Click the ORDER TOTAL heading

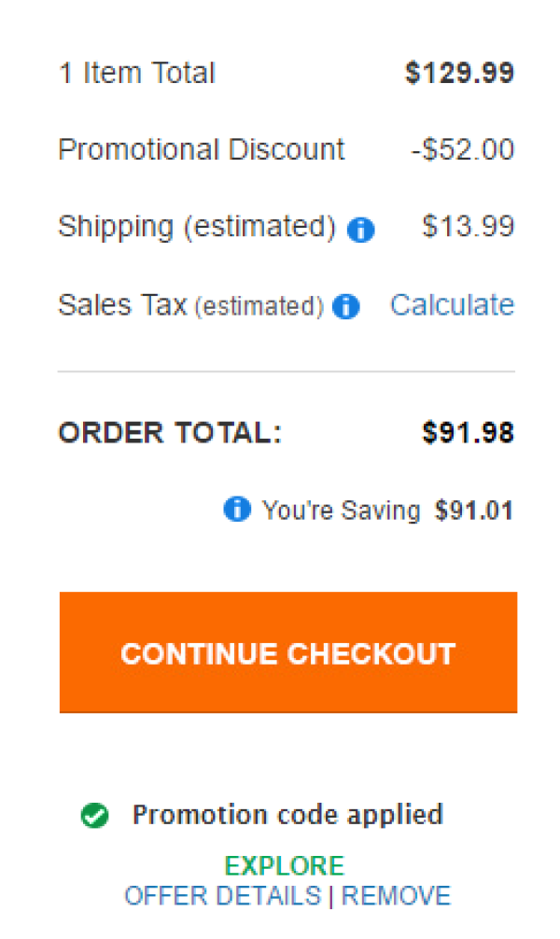[x=170, y=432]
